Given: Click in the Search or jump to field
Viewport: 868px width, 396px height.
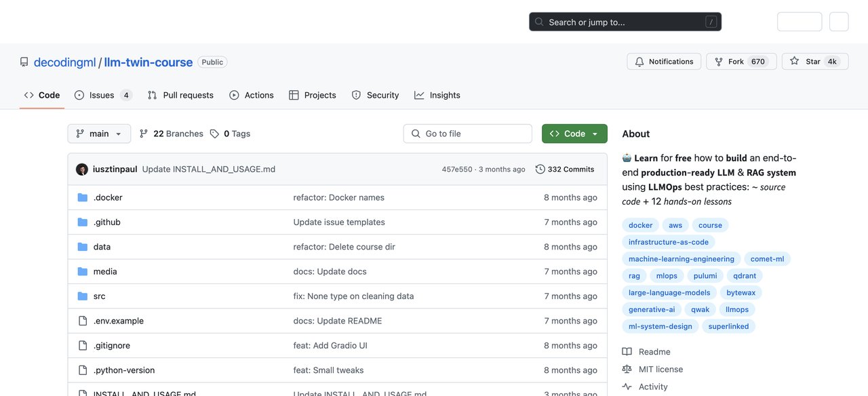Looking at the screenshot, I should click(625, 22).
